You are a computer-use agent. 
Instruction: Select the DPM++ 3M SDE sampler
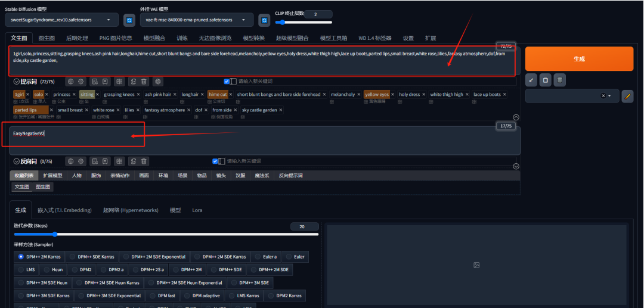(x=250, y=282)
